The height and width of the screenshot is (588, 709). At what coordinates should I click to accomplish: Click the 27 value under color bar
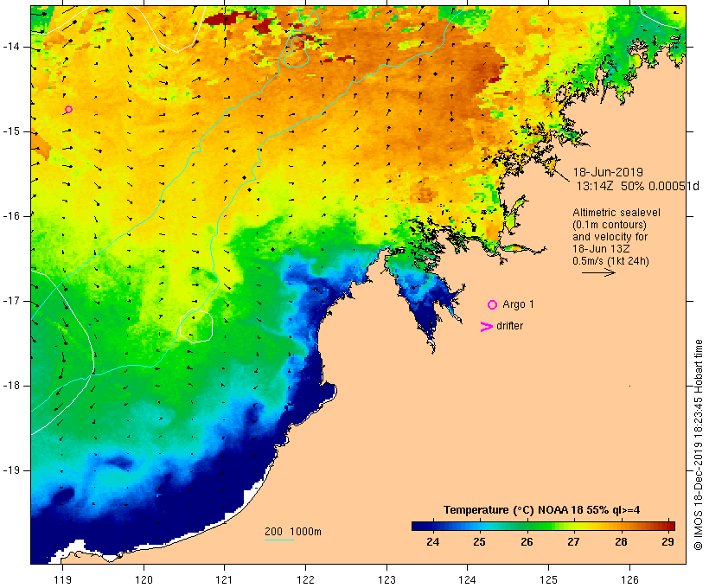(573, 542)
